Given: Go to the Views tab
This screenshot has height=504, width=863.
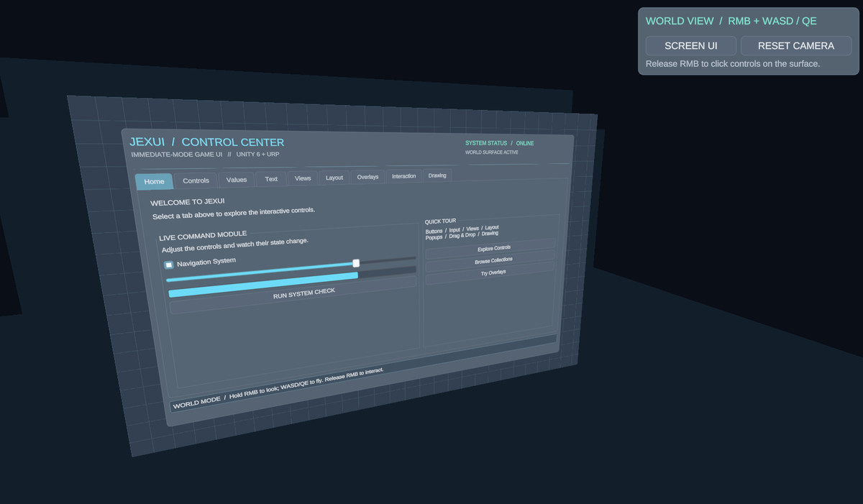Looking at the screenshot, I should pyautogui.click(x=303, y=178).
